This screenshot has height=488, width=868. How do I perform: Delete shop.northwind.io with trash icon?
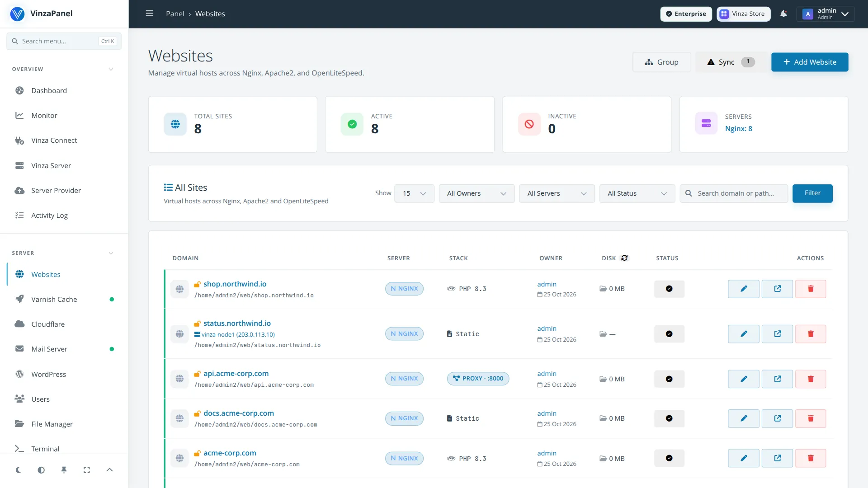coord(811,289)
